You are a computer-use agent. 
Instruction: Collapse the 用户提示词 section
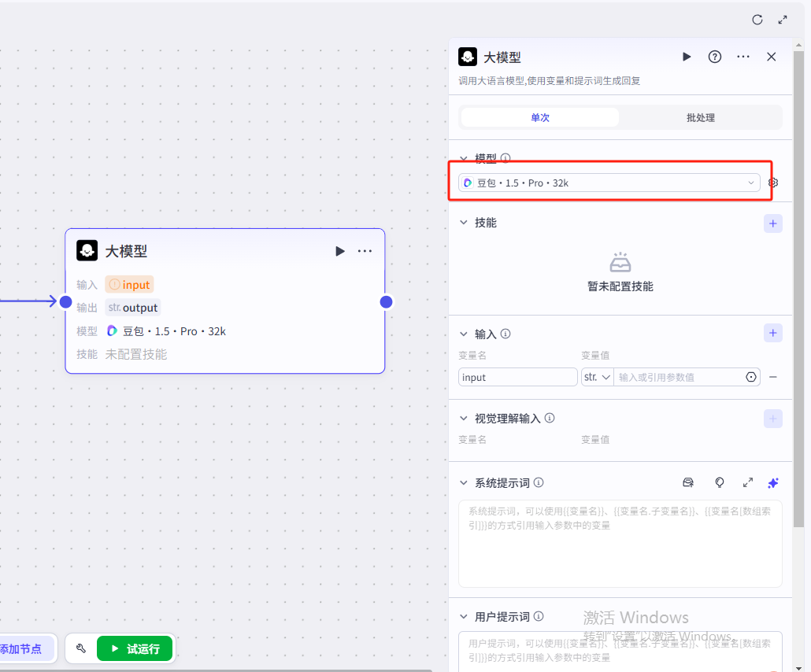464,617
